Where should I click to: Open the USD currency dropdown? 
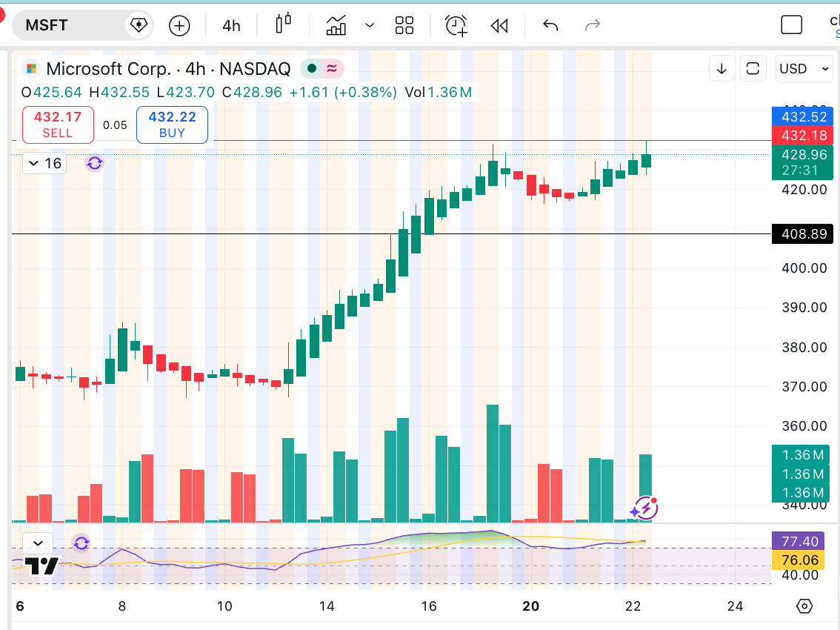pos(804,68)
